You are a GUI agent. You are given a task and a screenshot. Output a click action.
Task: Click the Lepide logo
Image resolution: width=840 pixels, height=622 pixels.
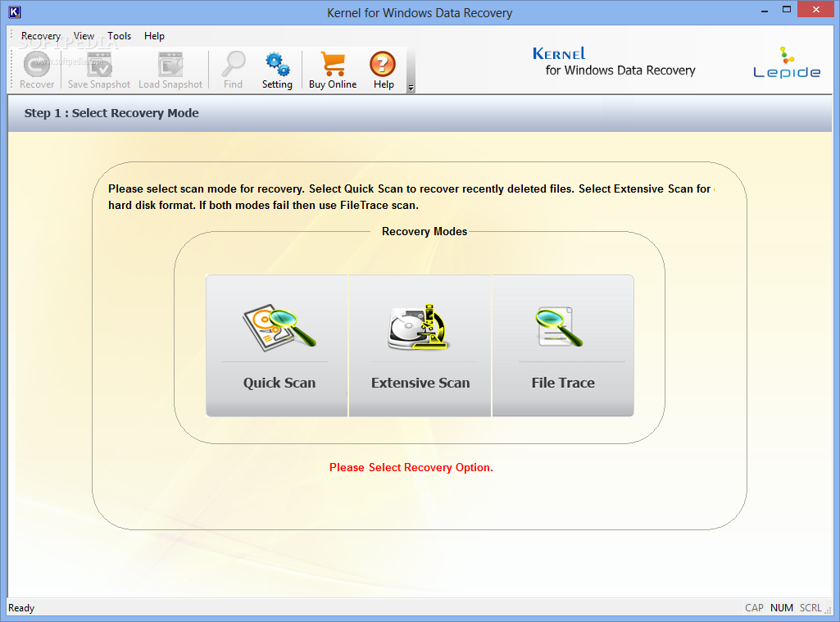coord(787,62)
